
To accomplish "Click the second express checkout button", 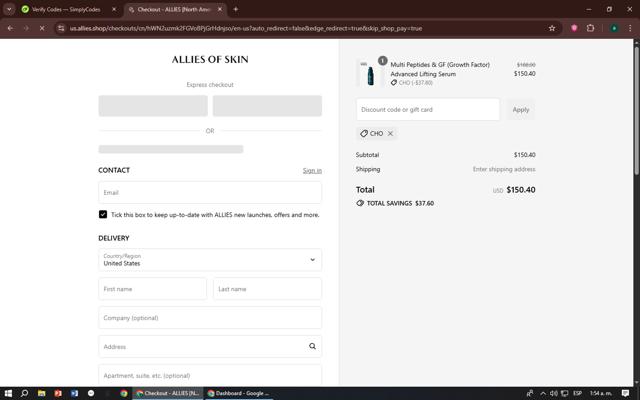I will pos(267,106).
